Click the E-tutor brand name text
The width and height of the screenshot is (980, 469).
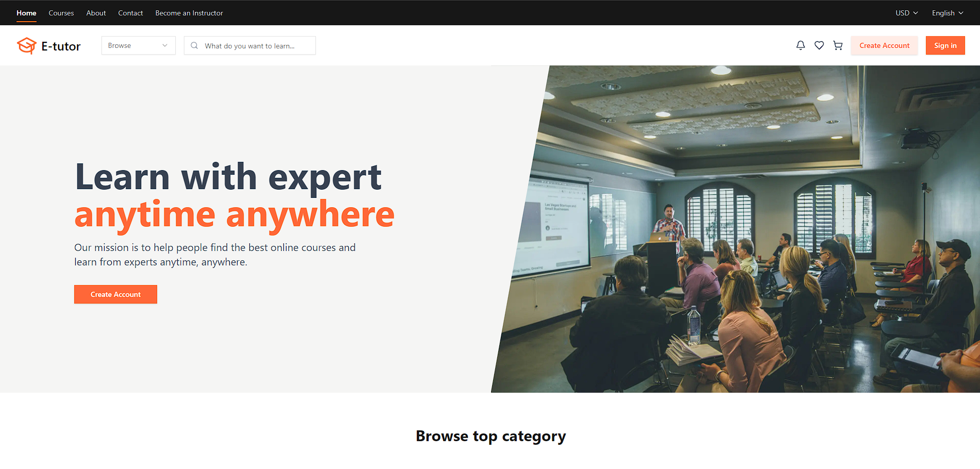(x=61, y=46)
